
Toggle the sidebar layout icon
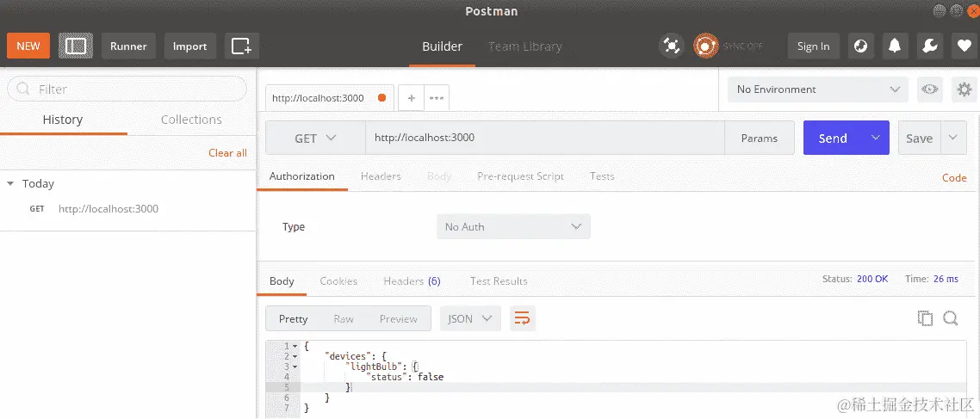pos(76,46)
